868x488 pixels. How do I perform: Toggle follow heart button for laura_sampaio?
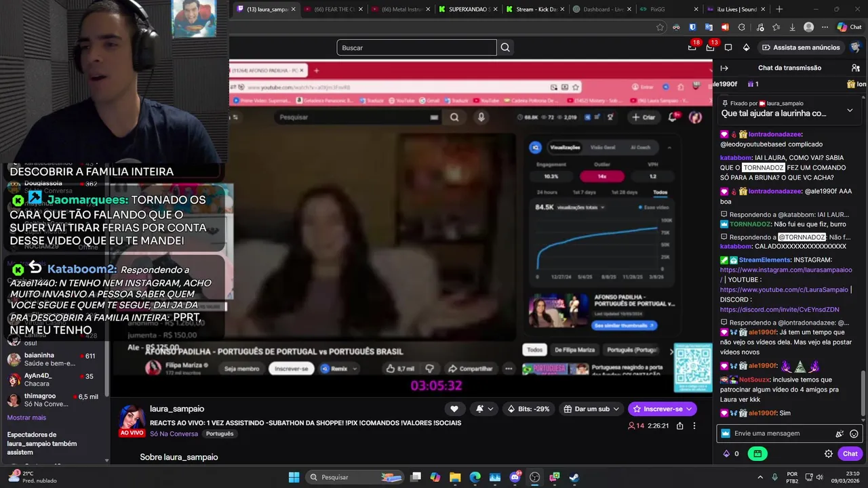pyautogui.click(x=454, y=409)
